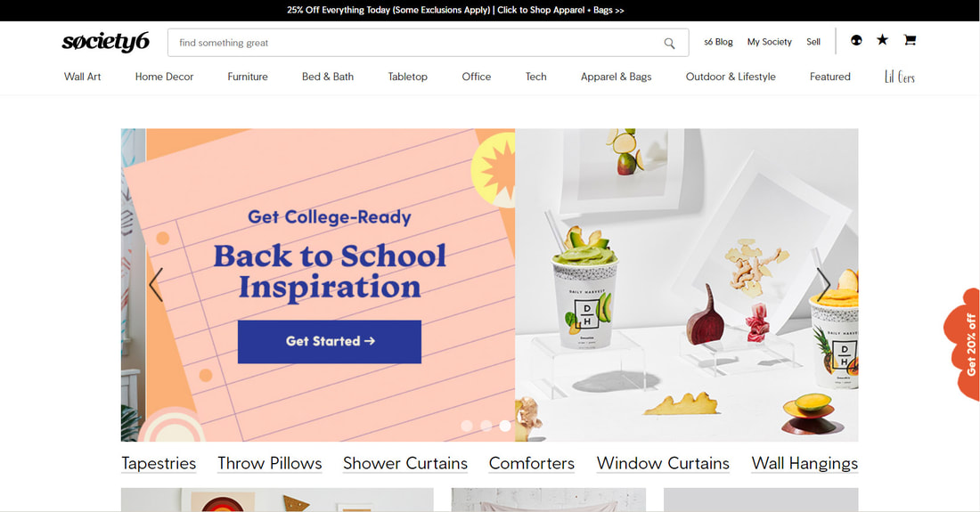Open the Throw Pillows link
Screen dimensions: 980x512
269,463
